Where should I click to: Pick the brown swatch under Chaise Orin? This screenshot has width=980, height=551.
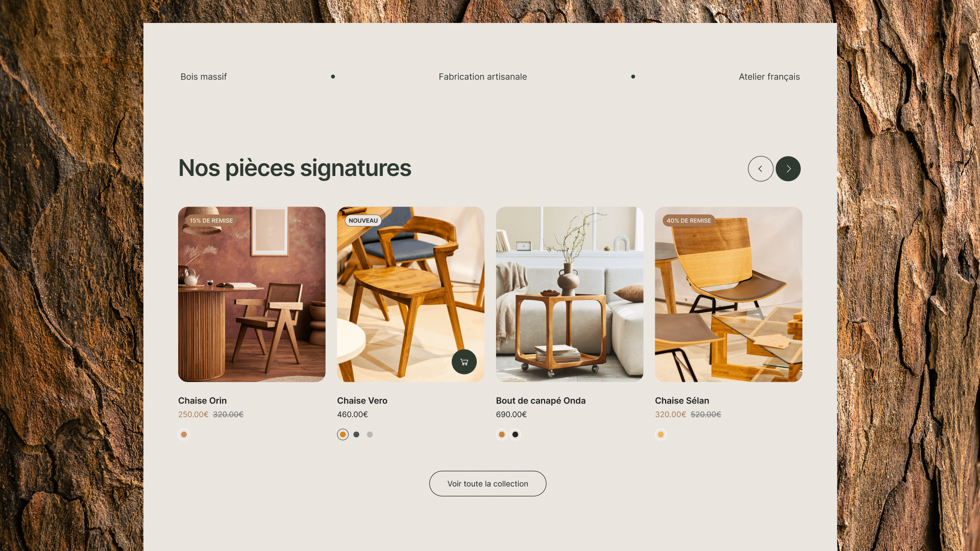(x=184, y=435)
